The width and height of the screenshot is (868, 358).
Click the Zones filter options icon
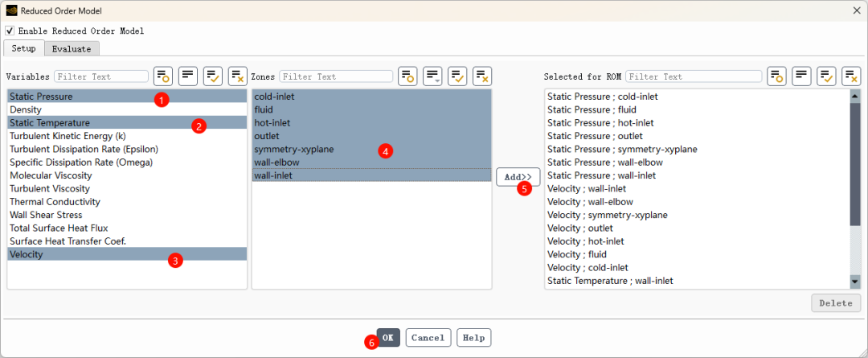coord(407,76)
